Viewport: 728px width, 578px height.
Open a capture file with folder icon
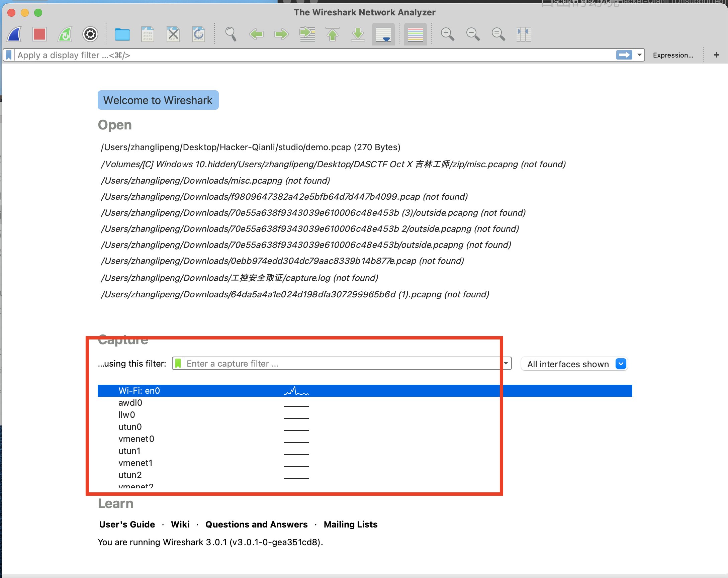click(x=122, y=34)
